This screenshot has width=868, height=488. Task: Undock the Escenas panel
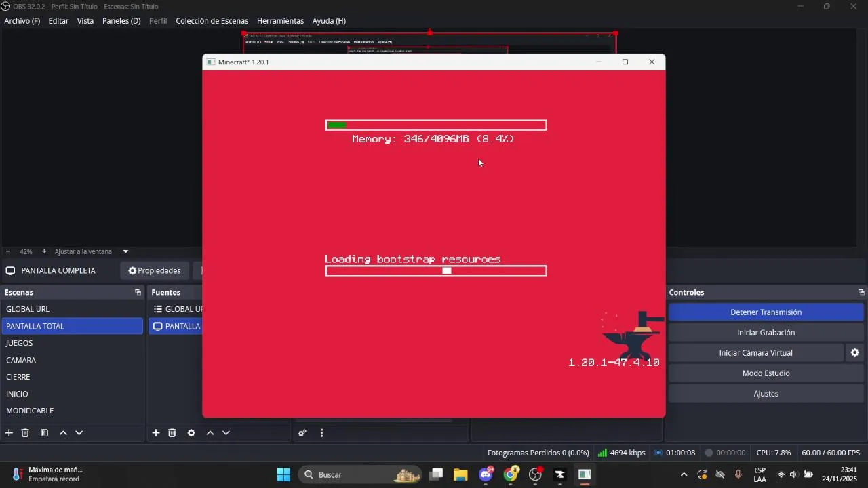pyautogui.click(x=138, y=292)
